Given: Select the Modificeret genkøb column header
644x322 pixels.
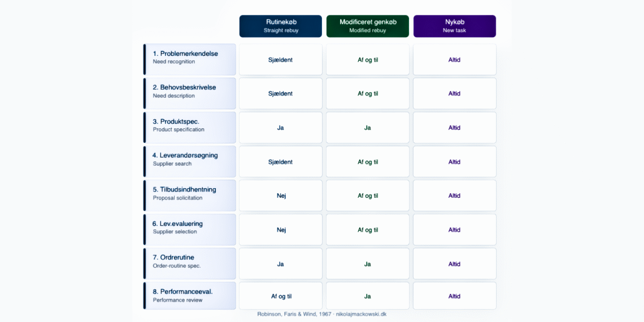Looking at the screenshot, I should 368,26.
